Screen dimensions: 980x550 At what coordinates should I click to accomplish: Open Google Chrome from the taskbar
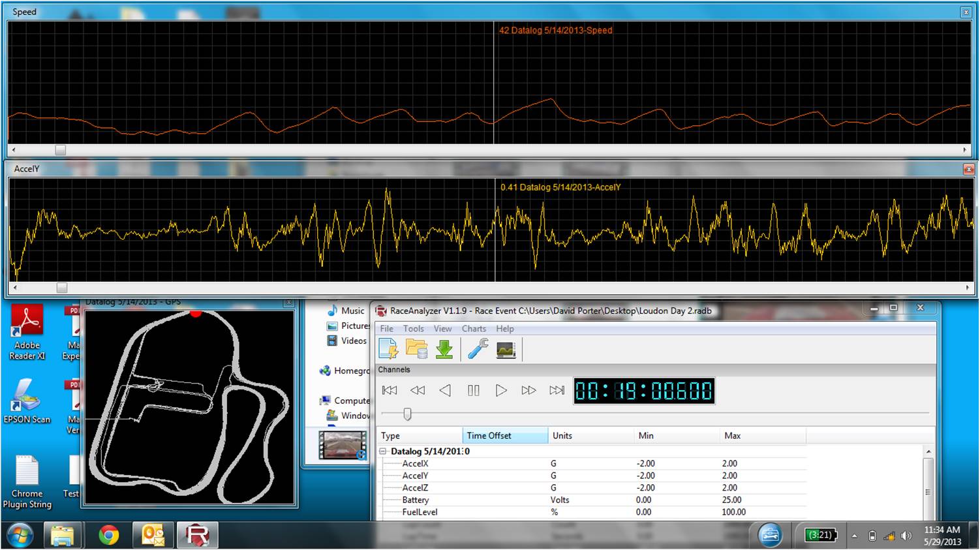tap(108, 536)
